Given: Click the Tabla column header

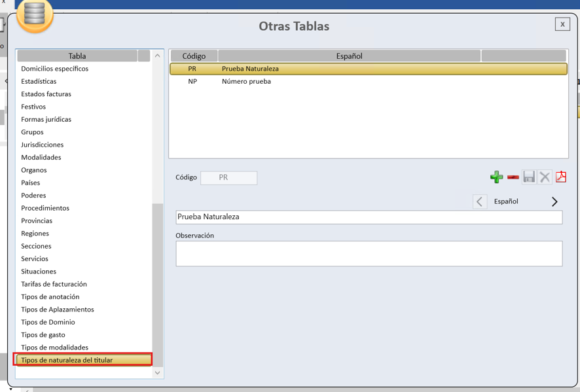Looking at the screenshot, I should click(77, 56).
